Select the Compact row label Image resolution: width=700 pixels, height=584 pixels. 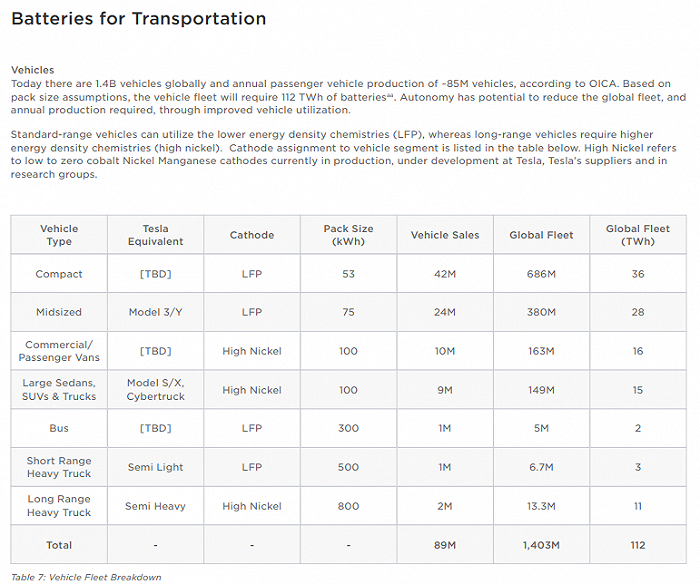point(59,274)
